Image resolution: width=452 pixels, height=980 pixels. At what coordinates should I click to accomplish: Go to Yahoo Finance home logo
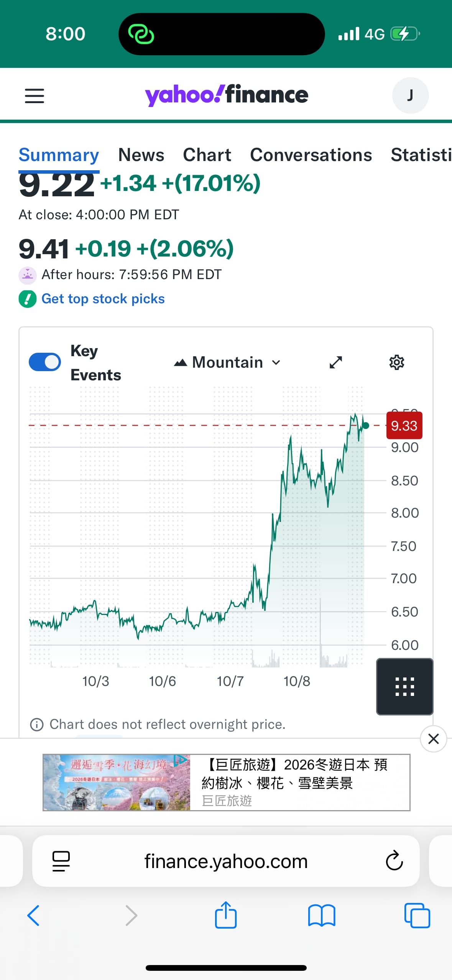226,95
